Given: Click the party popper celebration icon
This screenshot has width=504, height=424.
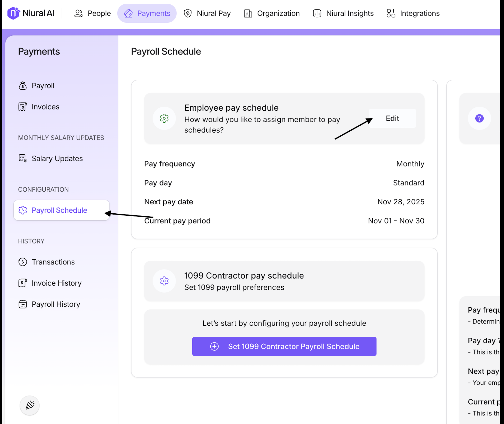Looking at the screenshot, I should click(30, 405).
